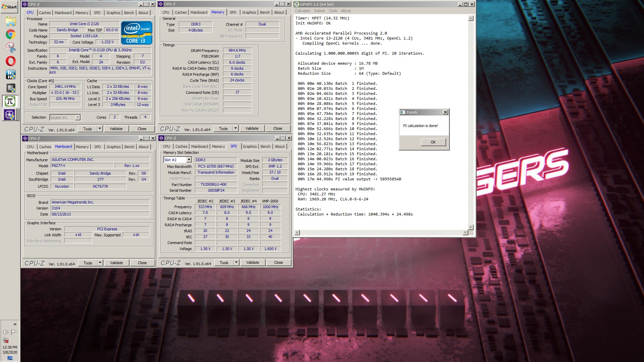Select the CPU tab in the SPD window
This screenshot has width=644, height=362.
click(166, 146)
